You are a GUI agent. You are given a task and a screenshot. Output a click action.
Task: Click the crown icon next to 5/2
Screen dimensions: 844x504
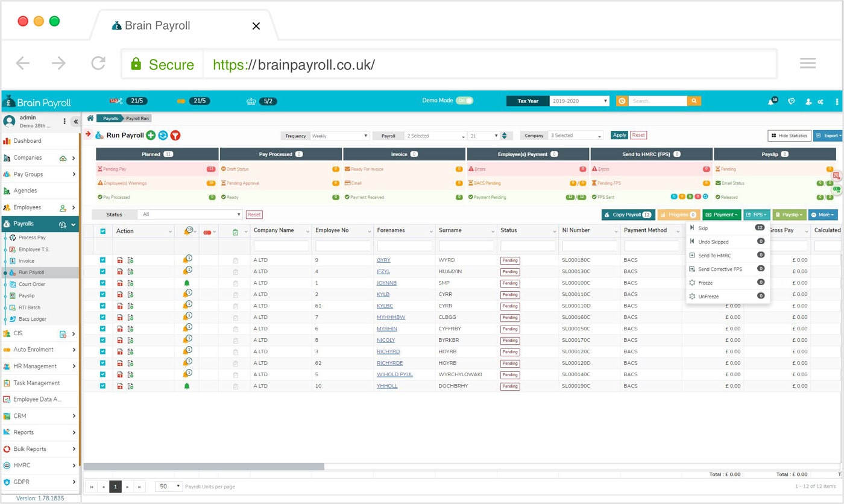(x=251, y=101)
